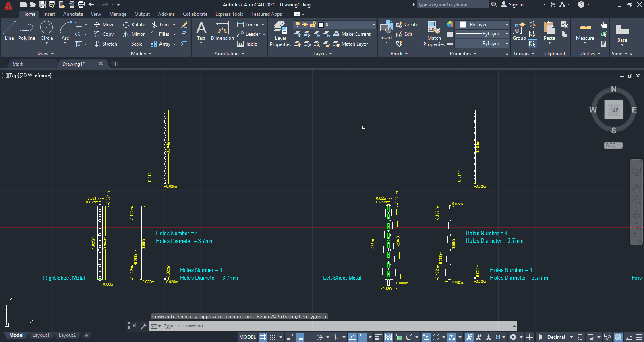
Task: Activate the Move command
Action: point(104,25)
